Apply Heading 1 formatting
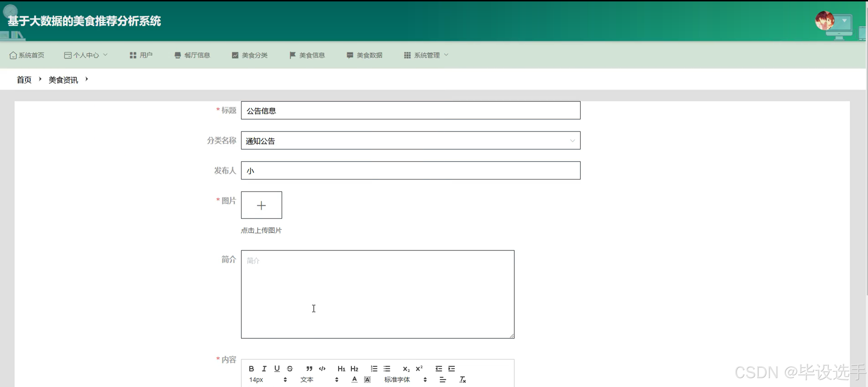 (341, 369)
